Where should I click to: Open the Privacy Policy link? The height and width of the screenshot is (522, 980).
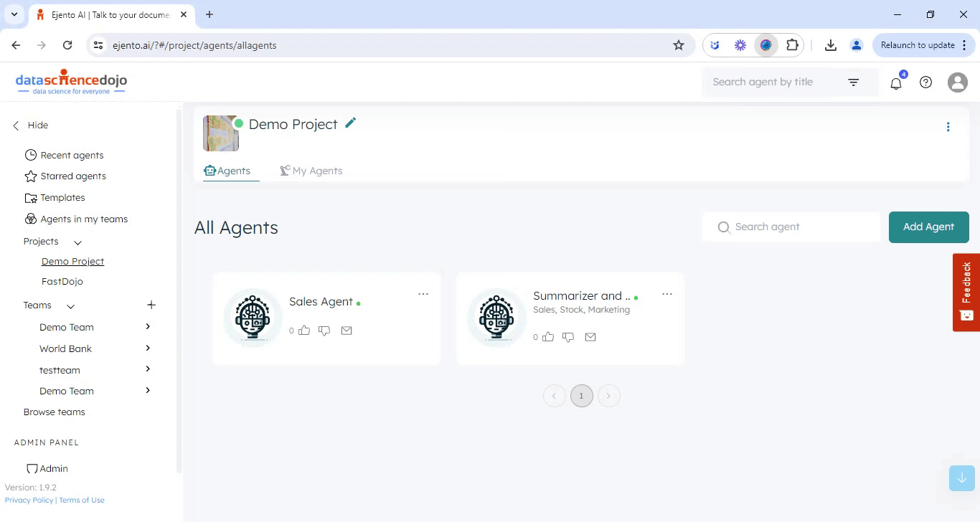tap(29, 500)
